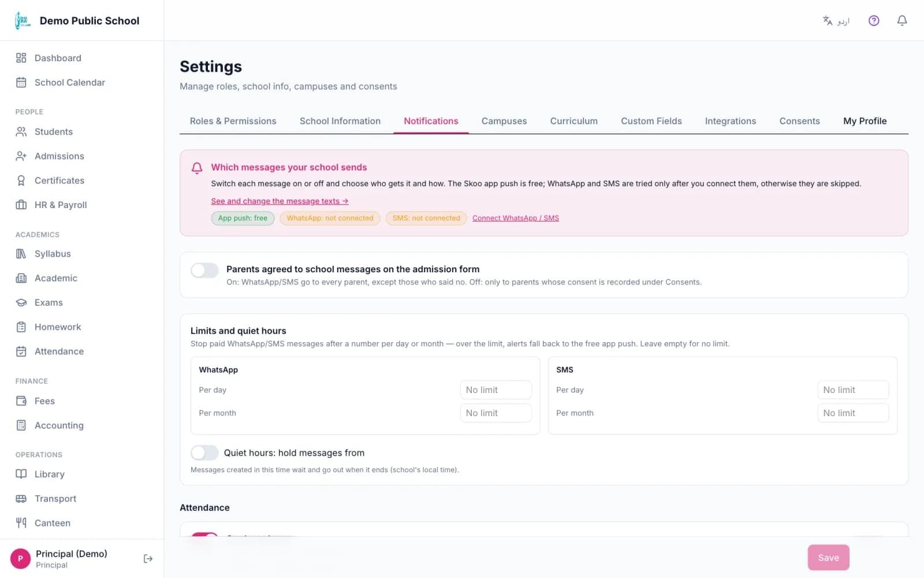The height and width of the screenshot is (578, 924).
Task: Focus WhatsApp per day limit field
Action: [495, 390]
